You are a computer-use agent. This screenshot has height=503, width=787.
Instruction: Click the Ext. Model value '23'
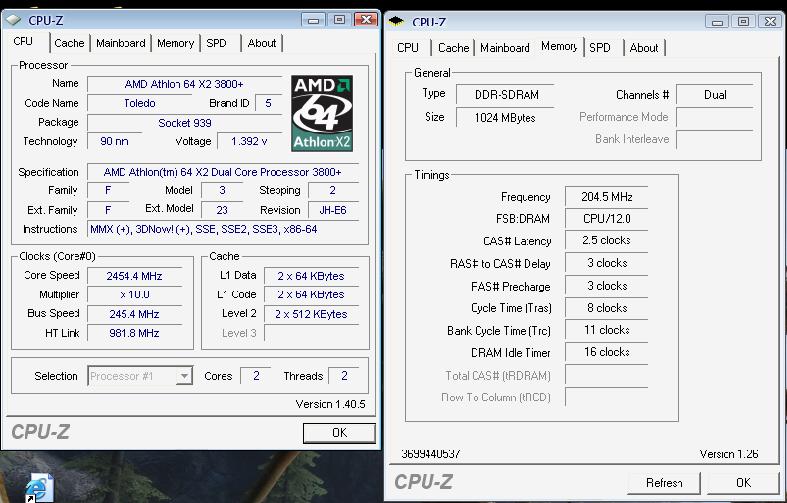(x=222, y=210)
